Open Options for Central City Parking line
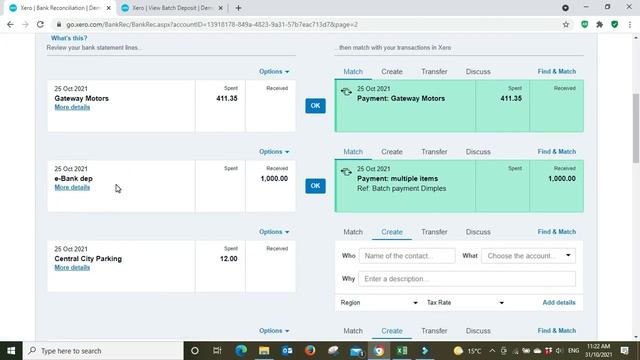 tap(274, 231)
